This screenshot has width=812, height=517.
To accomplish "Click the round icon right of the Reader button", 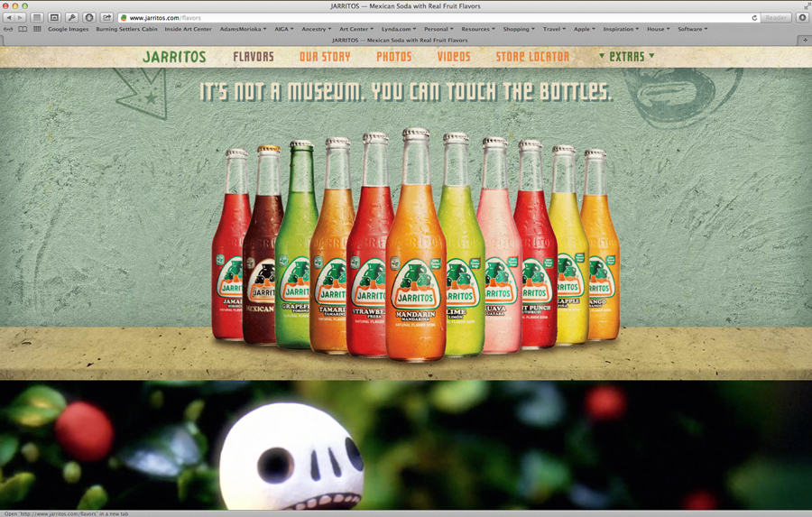I will point(802,18).
